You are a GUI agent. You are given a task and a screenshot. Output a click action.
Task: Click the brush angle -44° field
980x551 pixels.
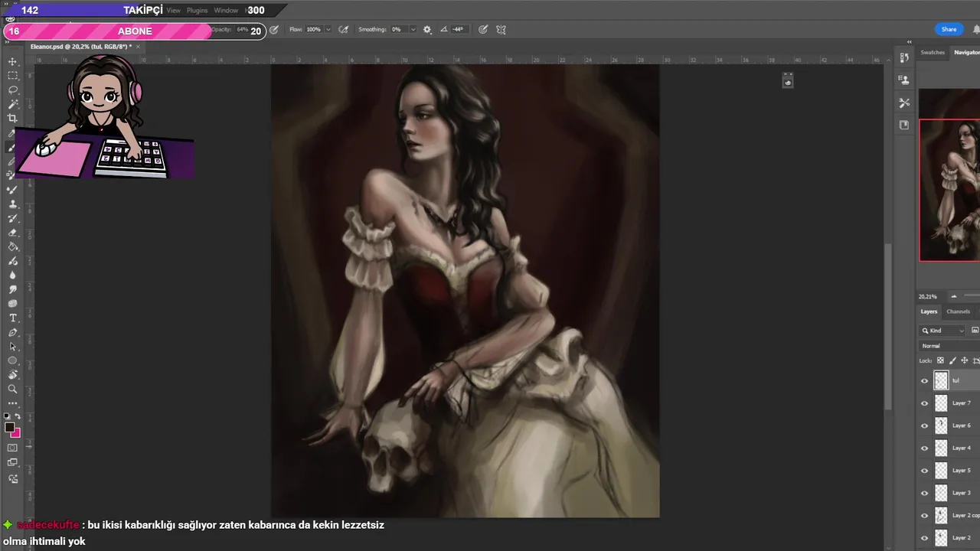tap(458, 30)
